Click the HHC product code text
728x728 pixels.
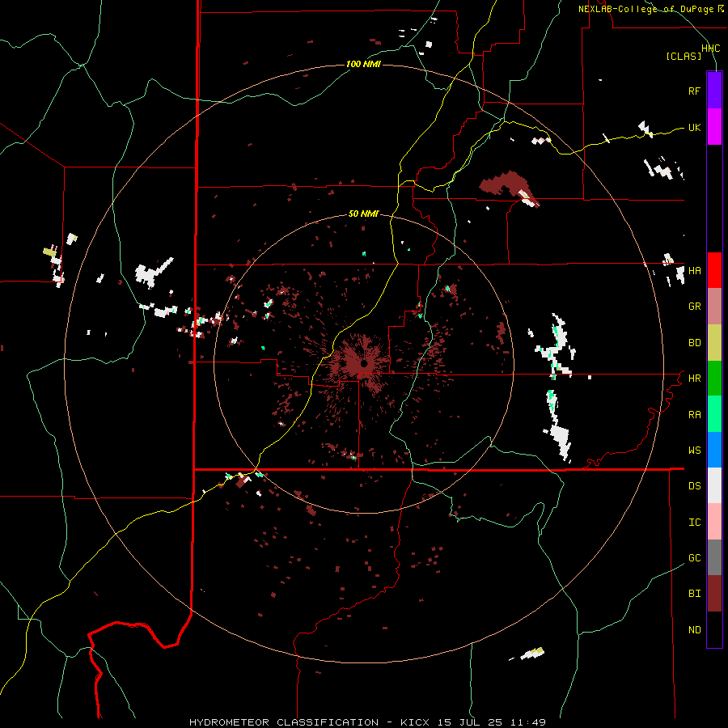tap(710, 49)
